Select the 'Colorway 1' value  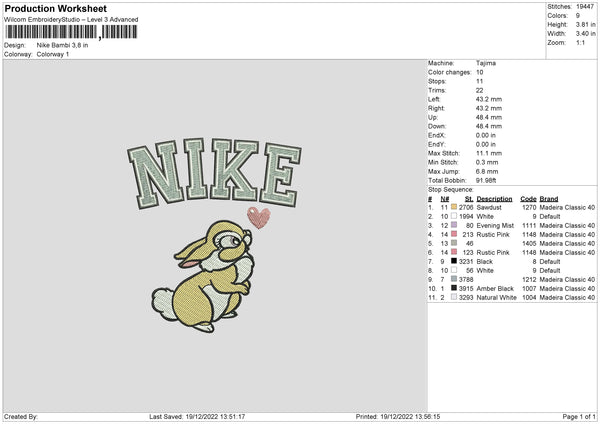pos(53,54)
